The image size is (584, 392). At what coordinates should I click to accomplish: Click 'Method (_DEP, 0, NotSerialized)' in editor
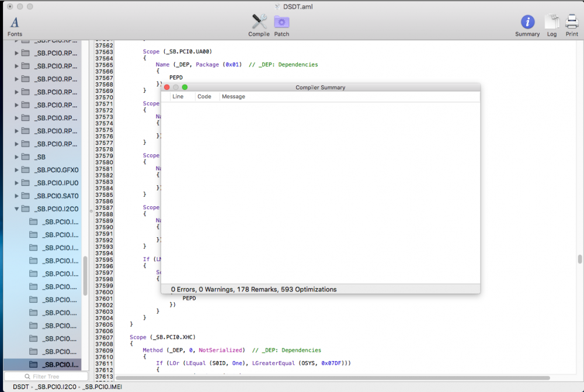pyautogui.click(x=194, y=350)
